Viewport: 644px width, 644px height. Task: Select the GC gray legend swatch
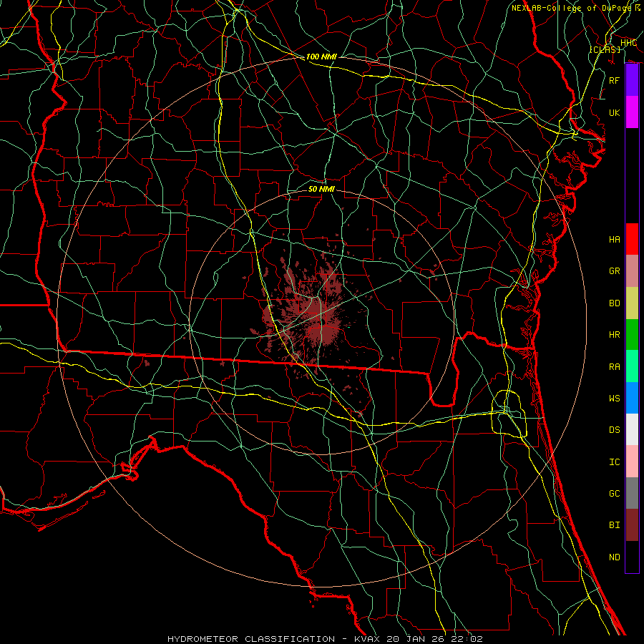tap(632, 493)
